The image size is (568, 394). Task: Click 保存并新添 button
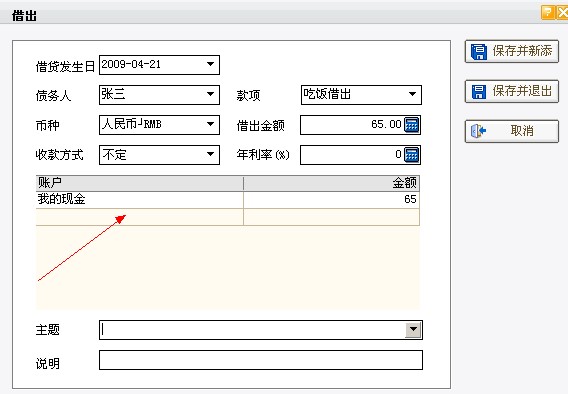511,51
